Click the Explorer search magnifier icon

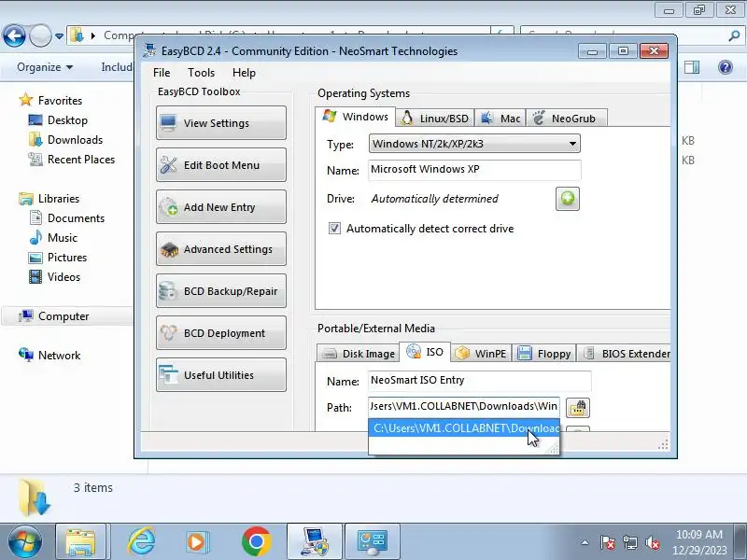point(734,35)
